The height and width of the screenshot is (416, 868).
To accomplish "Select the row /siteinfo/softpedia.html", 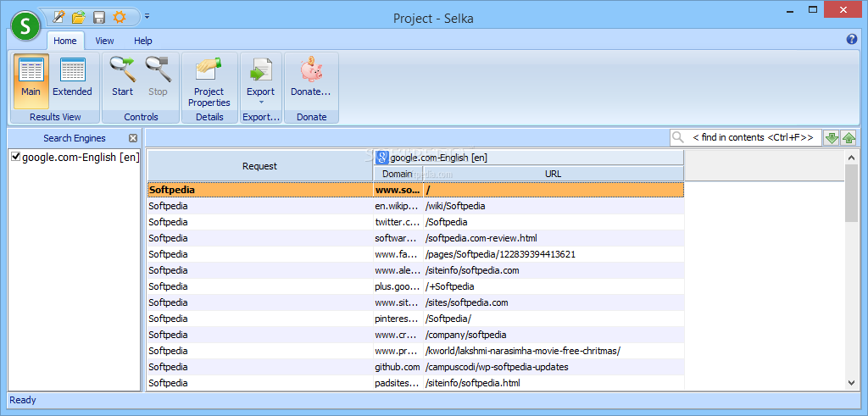I will [415, 382].
